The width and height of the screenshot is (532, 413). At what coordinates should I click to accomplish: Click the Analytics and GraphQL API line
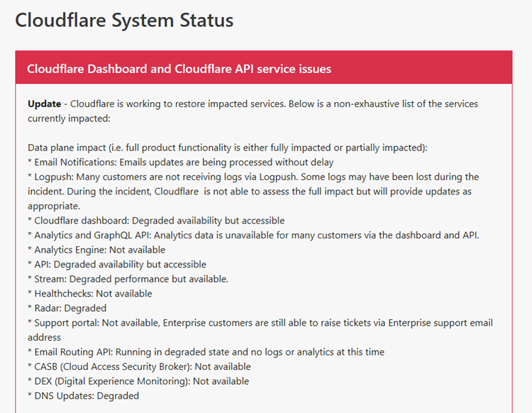coord(253,235)
